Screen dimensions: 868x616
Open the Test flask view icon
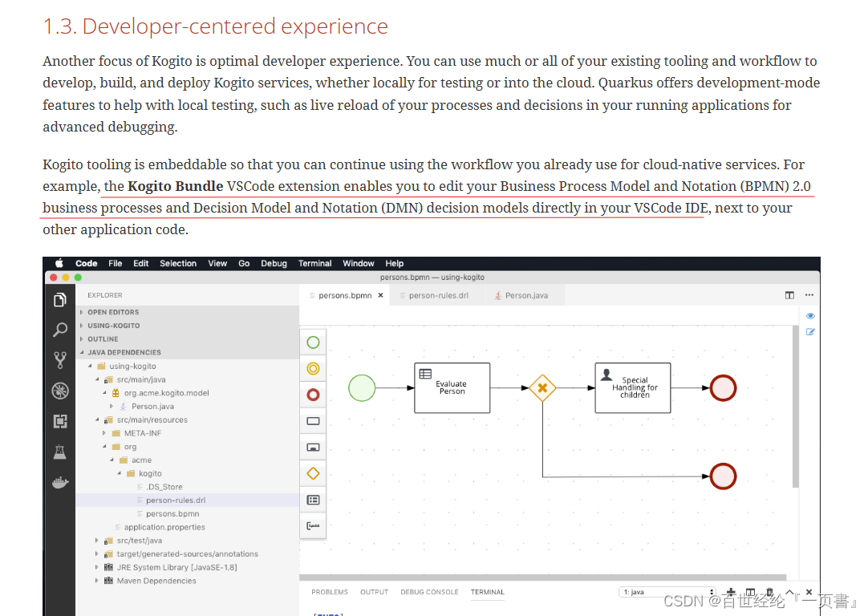pyautogui.click(x=60, y=452)
